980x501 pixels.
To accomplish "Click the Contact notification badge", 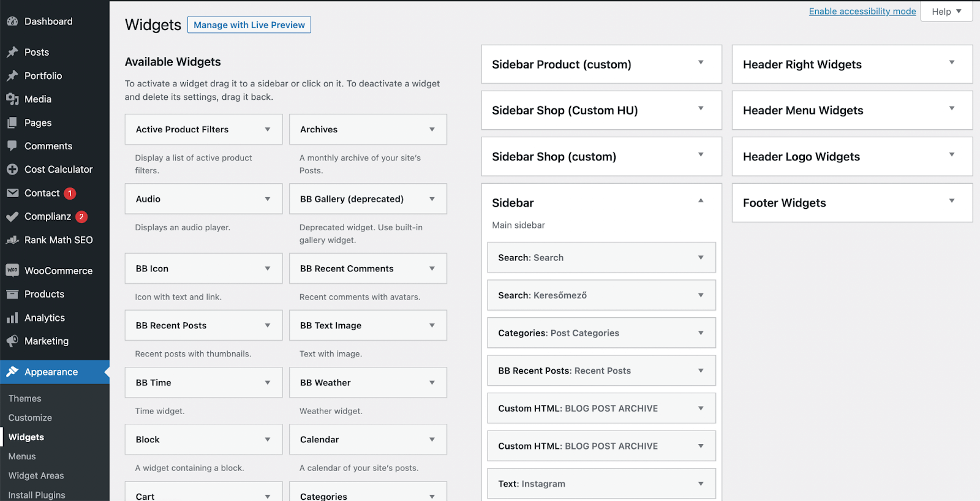I will click(70, 194).
